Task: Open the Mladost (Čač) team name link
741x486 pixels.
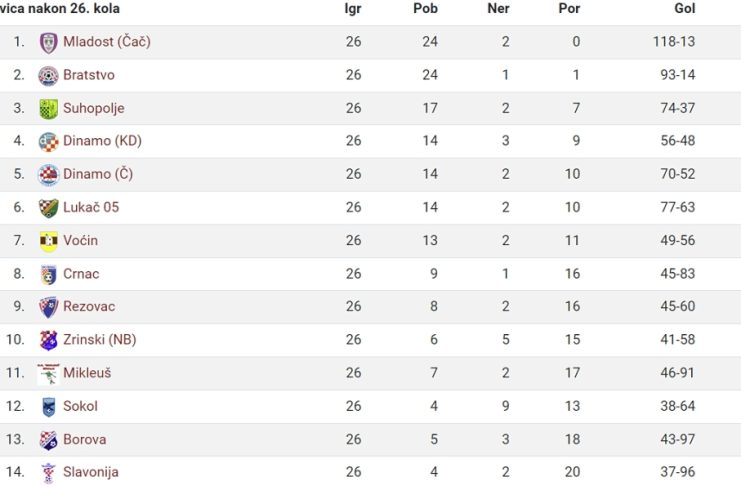Action: [x=107, y=42]
